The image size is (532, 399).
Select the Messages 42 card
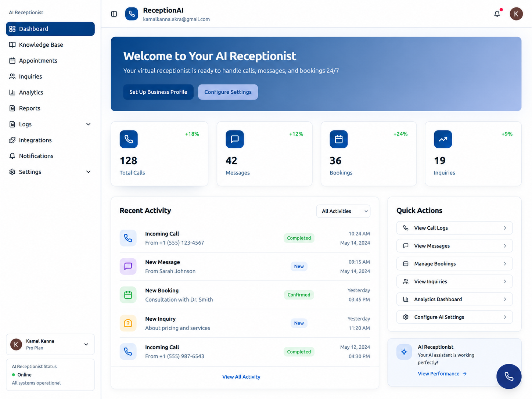click(x=265, y=154)
